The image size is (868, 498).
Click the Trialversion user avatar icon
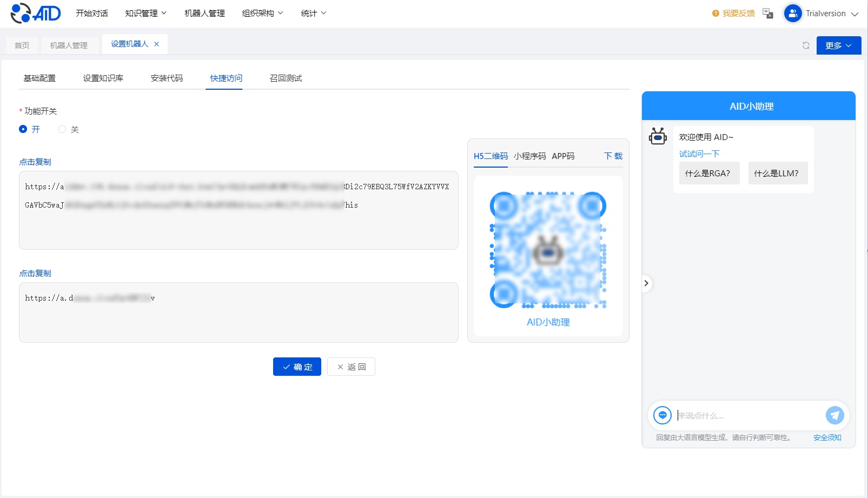click(793, 14)
